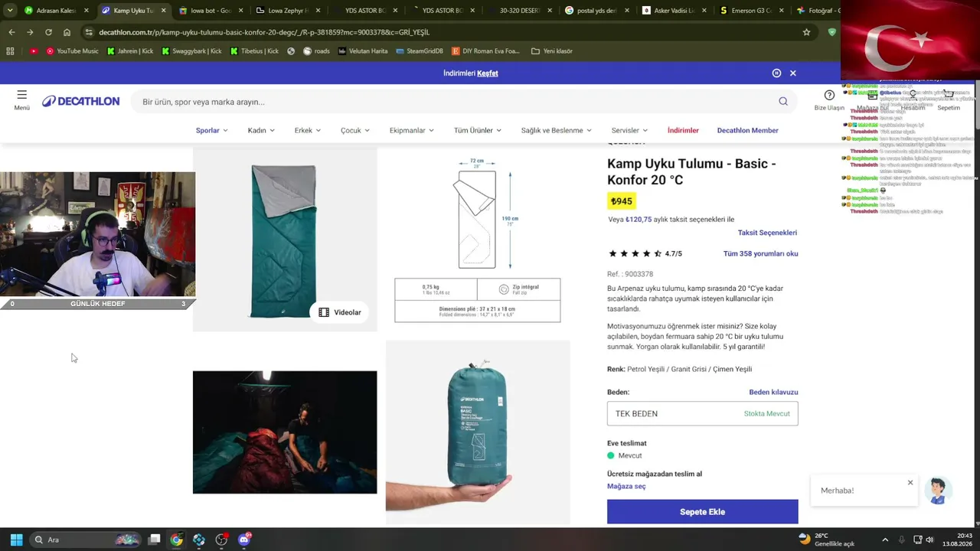Expand the Tüm Ürünler menu
The height and width of the screenshot is (551, 980).
click(478, 130)
